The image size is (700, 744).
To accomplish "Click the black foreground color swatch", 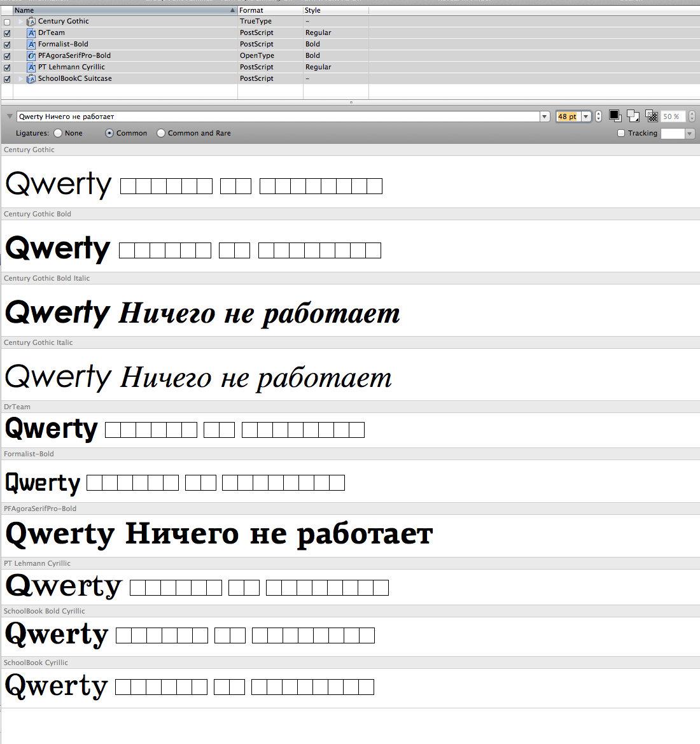I will coord(615,116).
